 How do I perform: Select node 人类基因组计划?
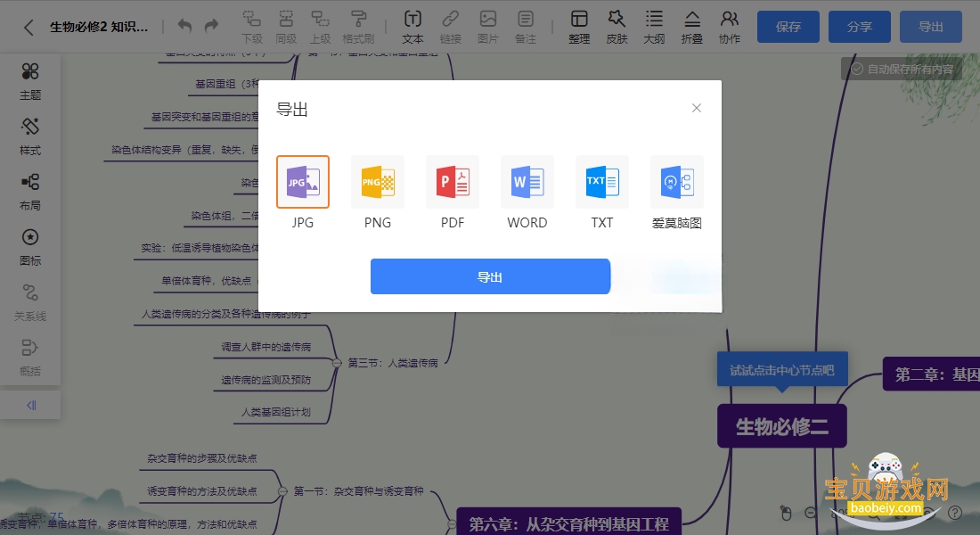(275, 412)
